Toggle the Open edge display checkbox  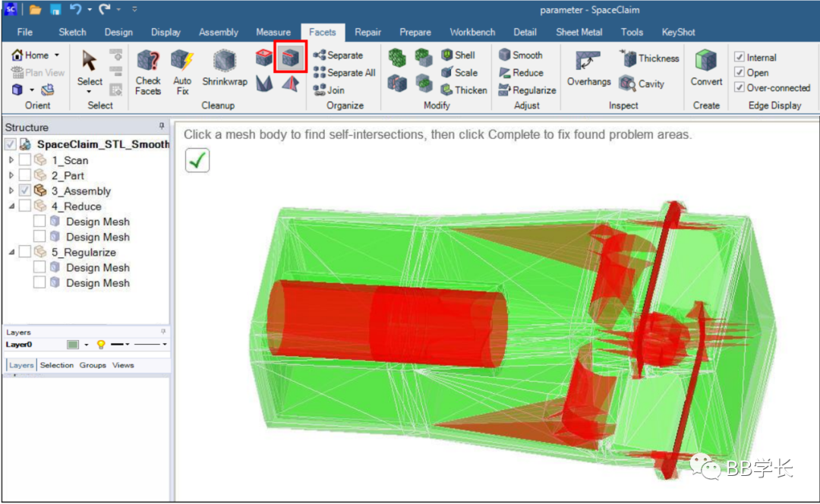(739, 71)
